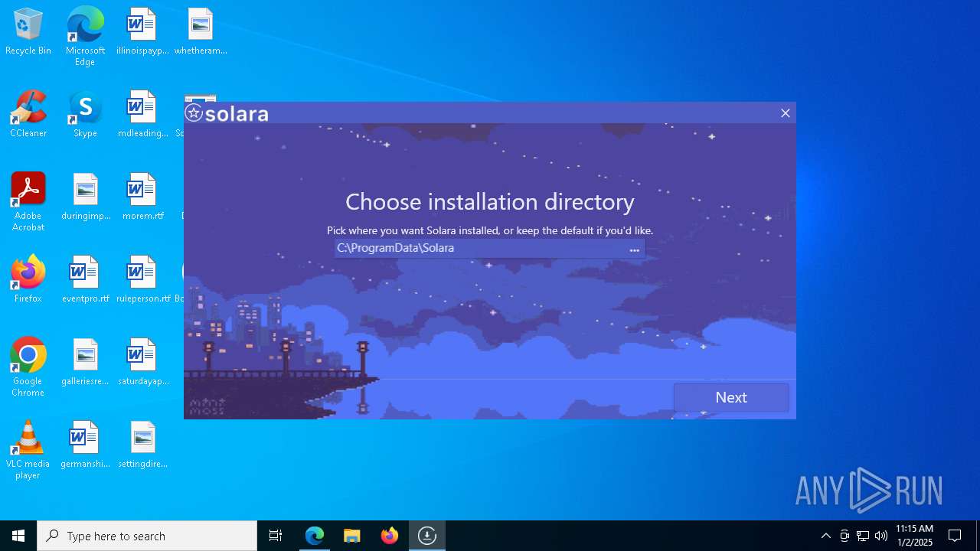Open File Explorer from the taskbar
The height and width of the screenshot is (551, 980).
[351, 536]
